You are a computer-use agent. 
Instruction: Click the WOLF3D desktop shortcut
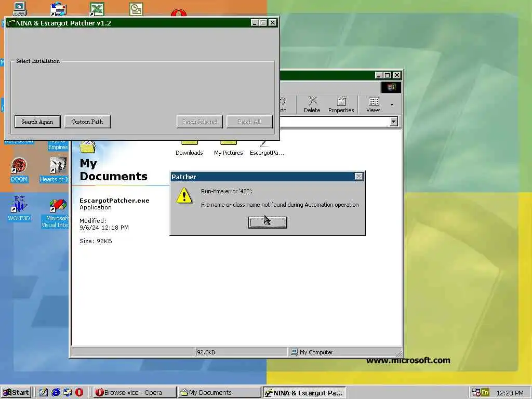[x=19, y=208]
